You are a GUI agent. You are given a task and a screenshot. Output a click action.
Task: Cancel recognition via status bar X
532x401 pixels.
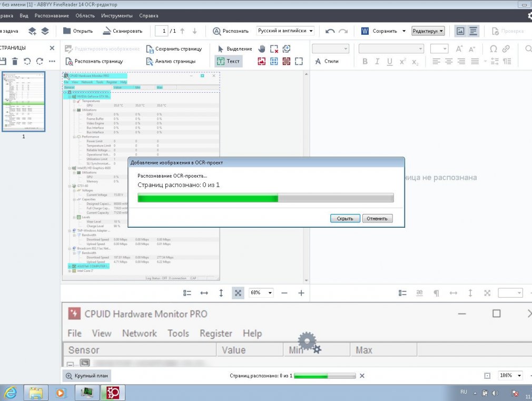click(362, 376)
